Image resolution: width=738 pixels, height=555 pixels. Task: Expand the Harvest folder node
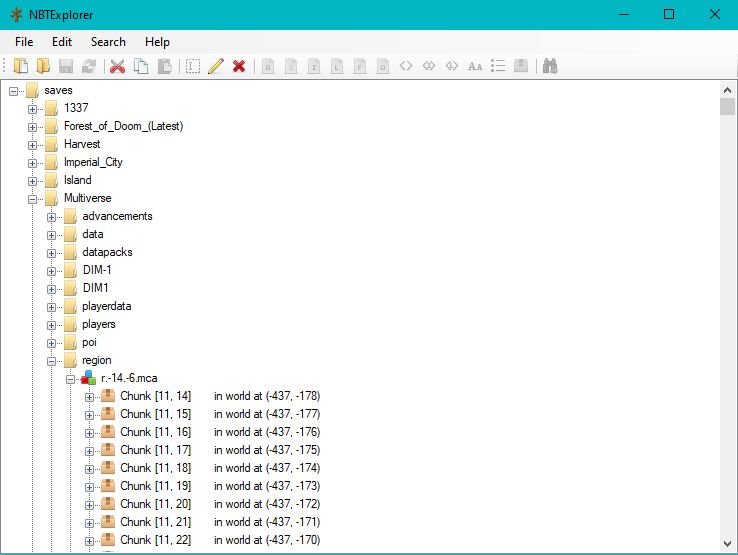tap(32, 145)
